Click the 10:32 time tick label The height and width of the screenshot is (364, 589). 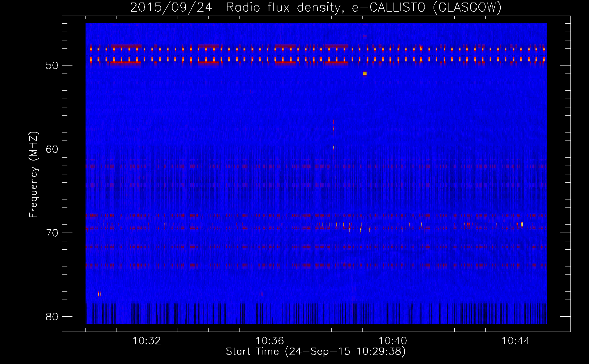(147, 341)
